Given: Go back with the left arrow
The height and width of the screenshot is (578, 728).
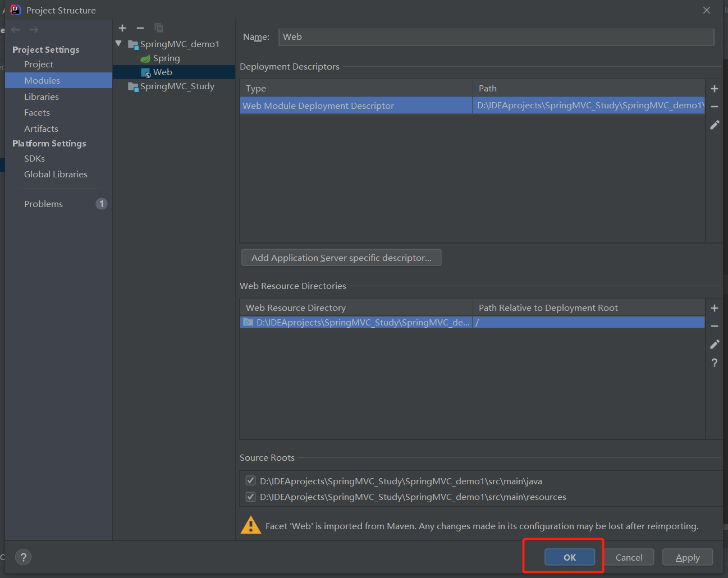Looking at the screenshot, I should coord(16,30).
